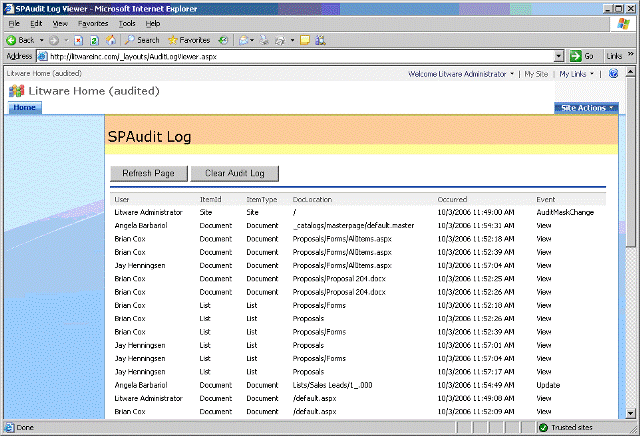The width and height of the screenshot is (640, 436).
Task: Click the DocLocation column header
Action: pos(312,199)
